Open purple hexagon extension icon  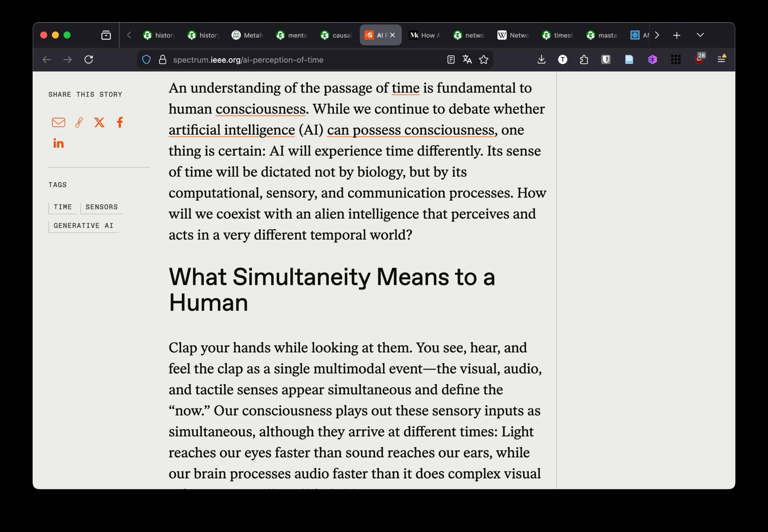652,60
